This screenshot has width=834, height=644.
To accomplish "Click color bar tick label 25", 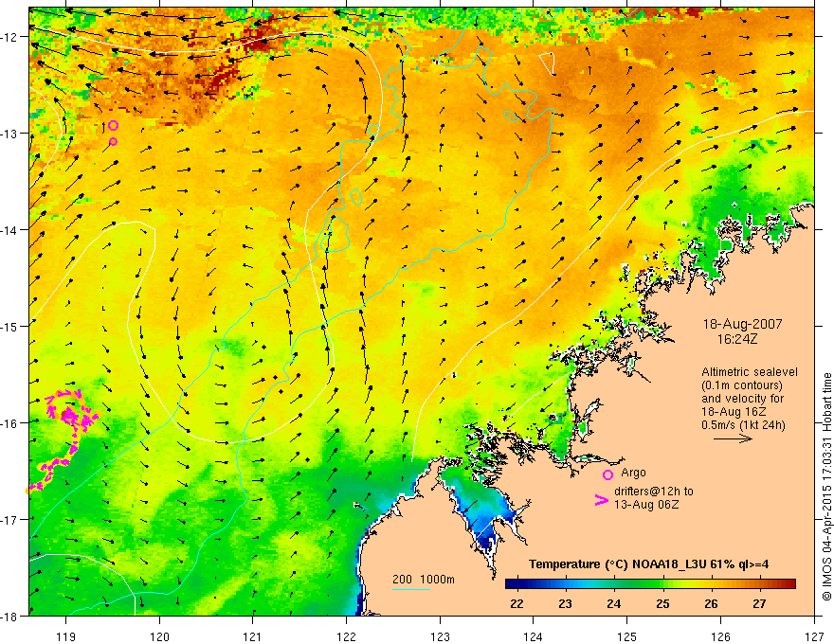I will point(662,603).
